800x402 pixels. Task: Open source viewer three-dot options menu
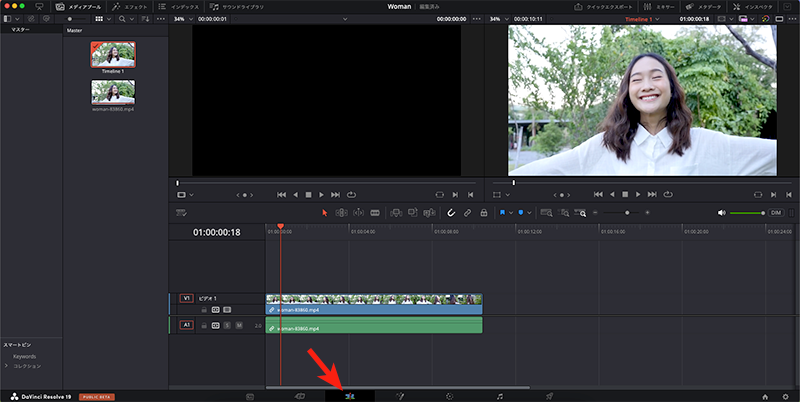[x=477, y=19]
